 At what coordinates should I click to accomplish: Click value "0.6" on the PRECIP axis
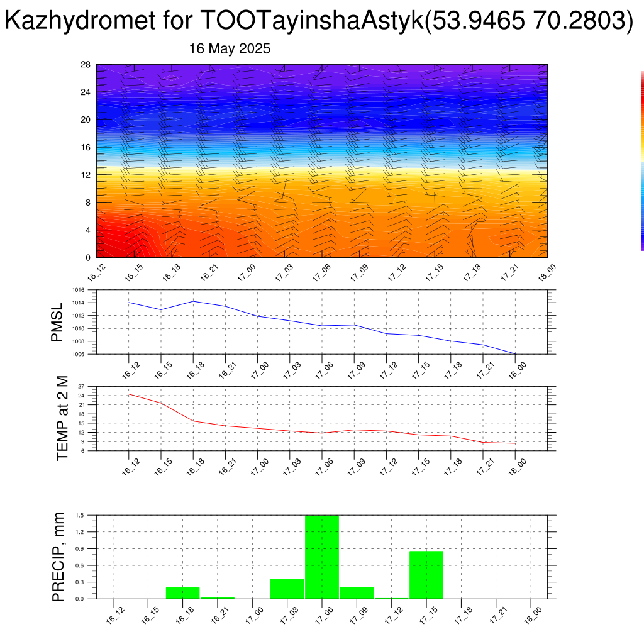[x=80, y=565]
